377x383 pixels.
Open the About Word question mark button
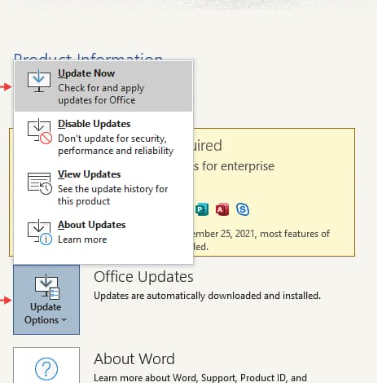[x=46, y=365]
